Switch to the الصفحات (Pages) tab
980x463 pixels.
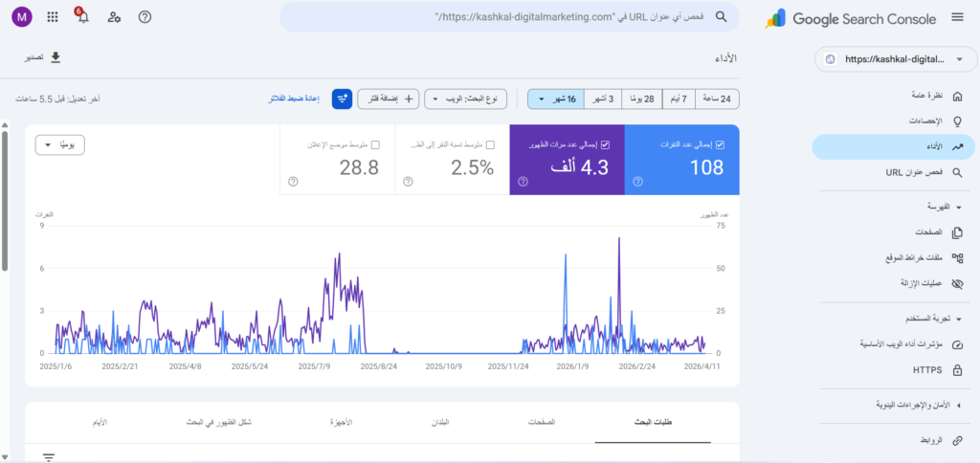542,422
